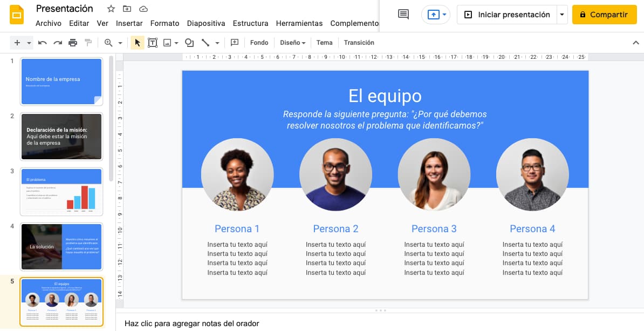644x331 pixels.
Task: Star the presentation with the star icon
Action: tap(110, 9)
